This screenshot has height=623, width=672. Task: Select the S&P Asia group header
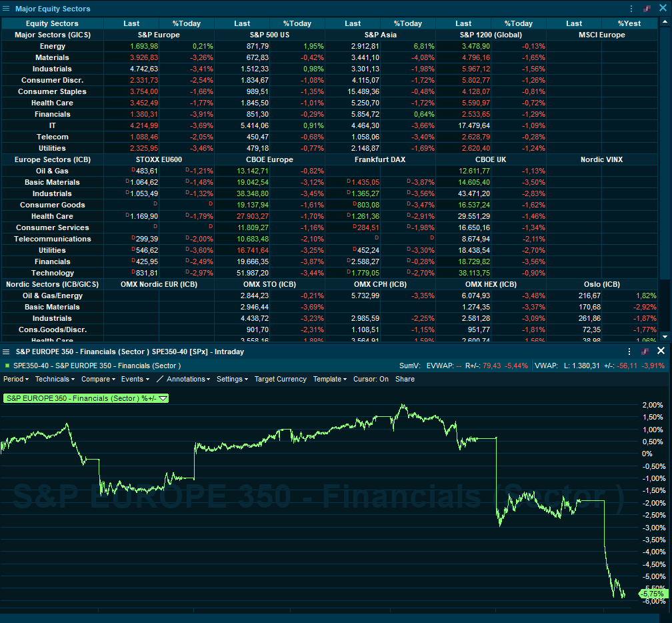380,35
